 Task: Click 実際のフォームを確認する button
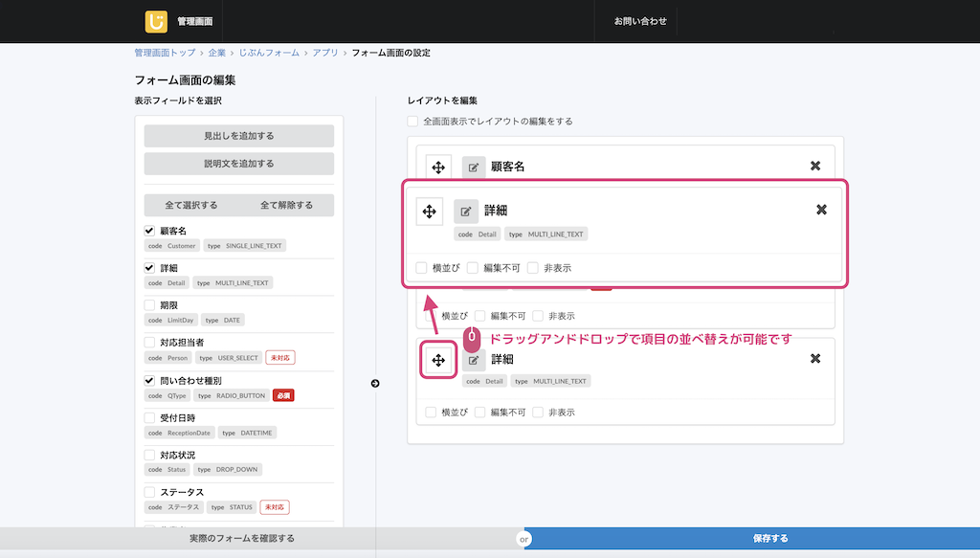click(241, 539)
